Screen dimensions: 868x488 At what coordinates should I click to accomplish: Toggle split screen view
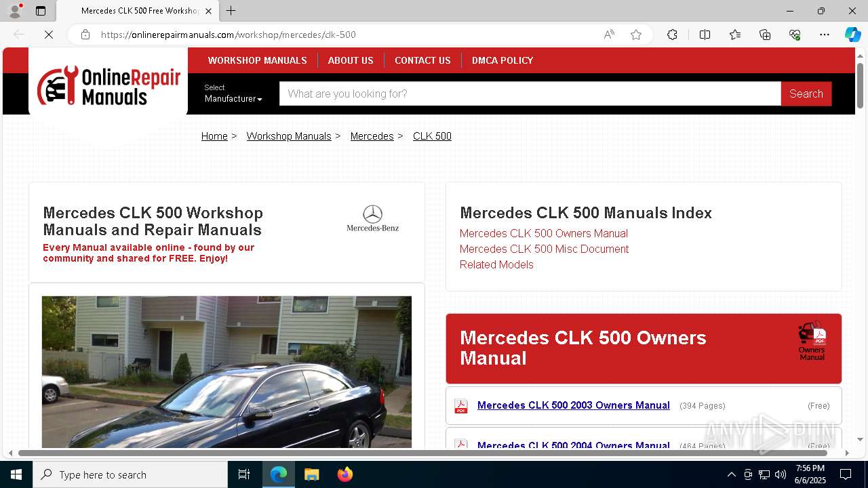[705, 35]
